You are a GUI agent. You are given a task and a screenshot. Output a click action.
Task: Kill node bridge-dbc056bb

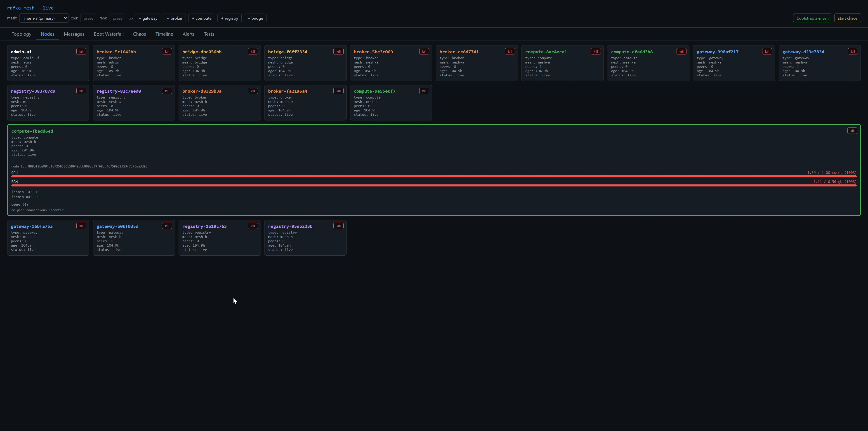(253, 52)
